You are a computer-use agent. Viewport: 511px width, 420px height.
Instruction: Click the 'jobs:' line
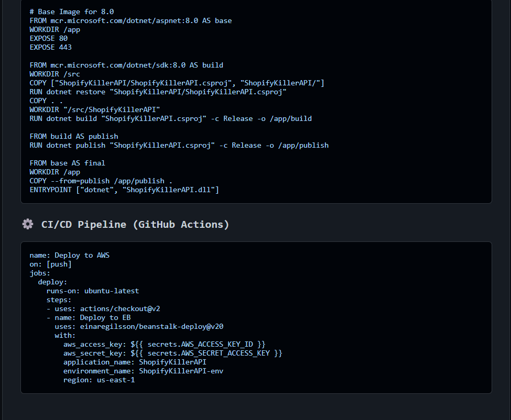click(40, 273)
